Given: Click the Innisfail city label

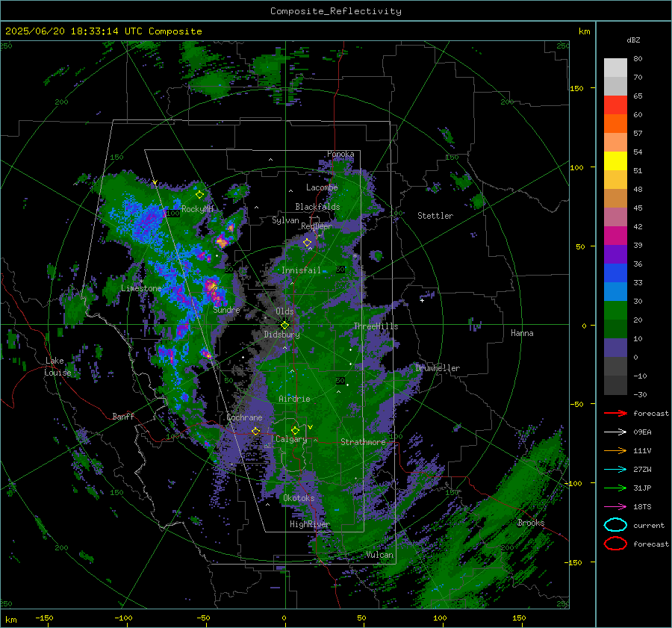Looking at the screenshot, I should (301, 270).
